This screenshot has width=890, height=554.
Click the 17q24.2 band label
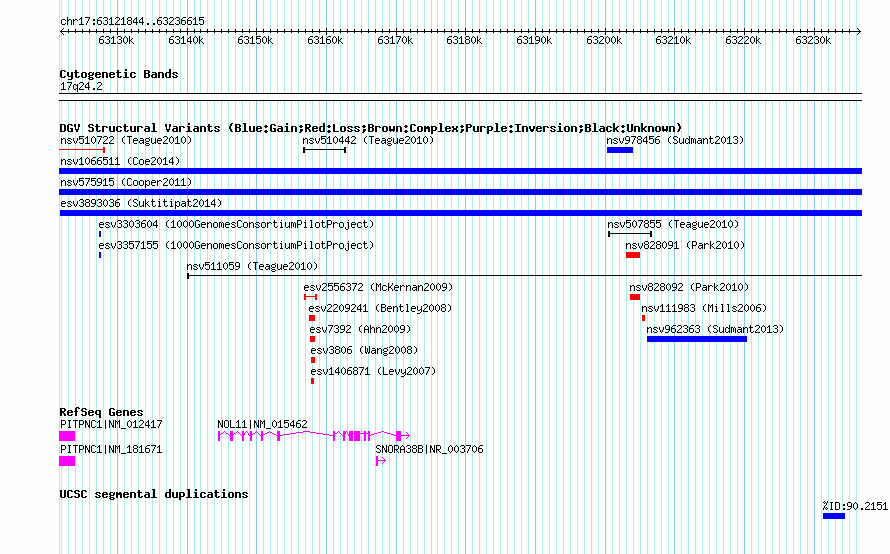[x=81, y=86]
